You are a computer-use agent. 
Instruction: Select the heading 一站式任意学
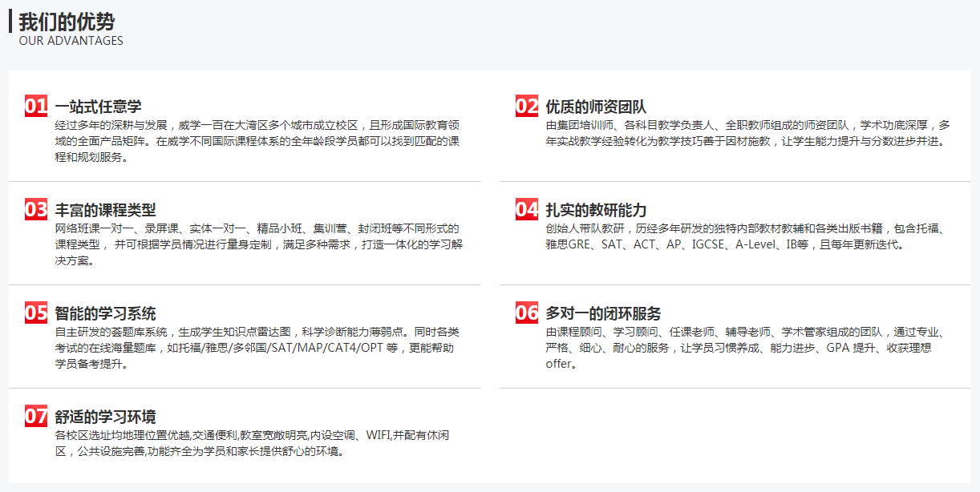pyautogui.click(x=98, y=107)
